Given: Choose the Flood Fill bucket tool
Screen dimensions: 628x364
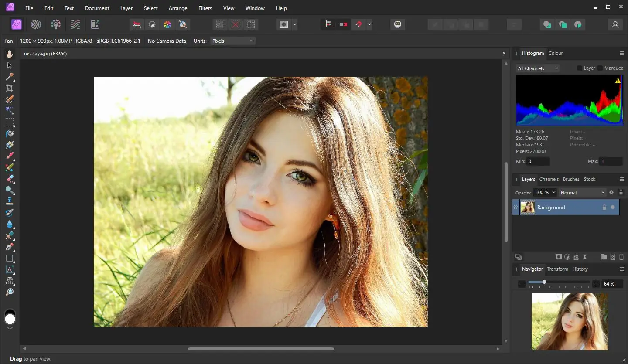Looking at the screenshot, I should tap(10, 133).
